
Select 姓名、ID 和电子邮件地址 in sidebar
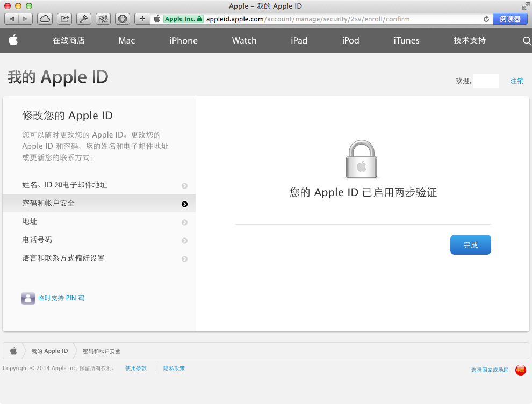click(99, 185)
